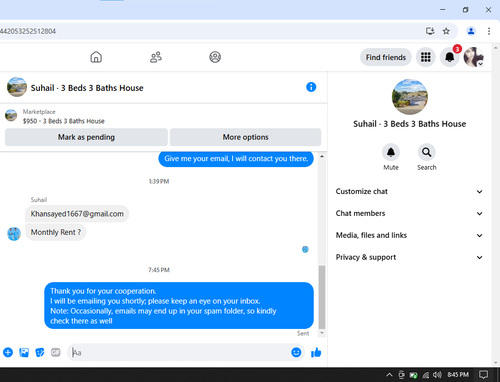Image resolution: width=500 pixels, height=382 pixels.
Task: Click the 1:39 PM timestamp
Action: click(x=159, y=181)
